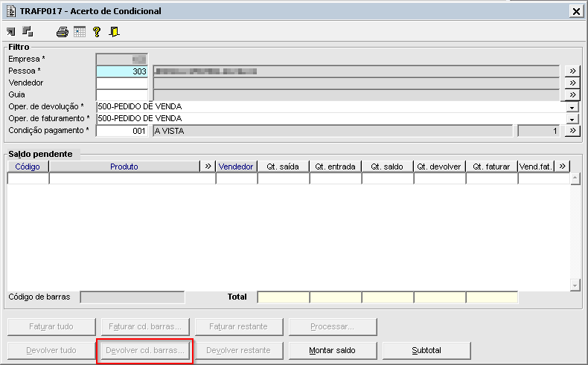Viewport: 588px width, 365px height.
Task: Click the Devolver tudo button
Action: click(x=51, y=350)
